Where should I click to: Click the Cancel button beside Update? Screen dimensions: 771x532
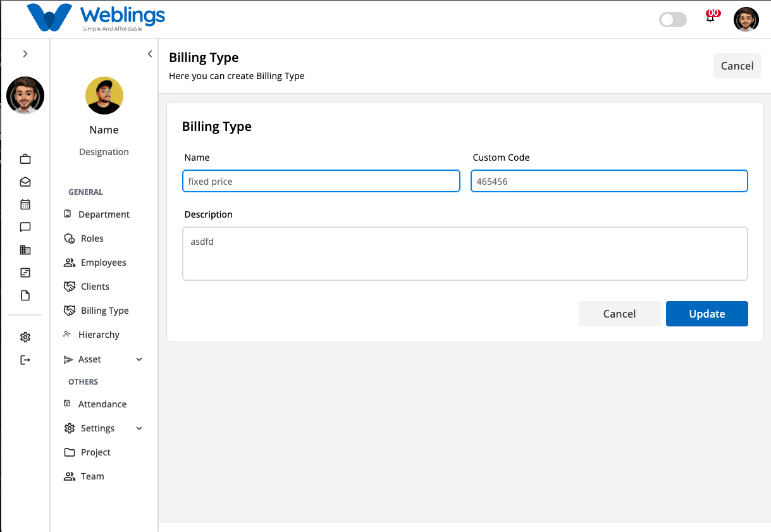coord(619,314)
